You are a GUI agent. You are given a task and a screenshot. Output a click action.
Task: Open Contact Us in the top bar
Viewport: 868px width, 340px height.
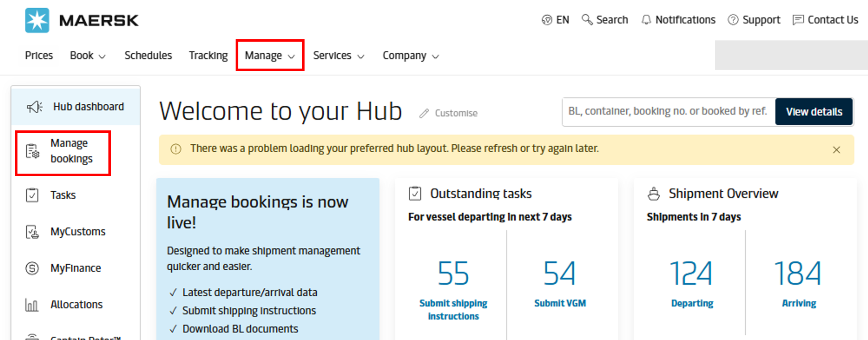tap(825, 20)
